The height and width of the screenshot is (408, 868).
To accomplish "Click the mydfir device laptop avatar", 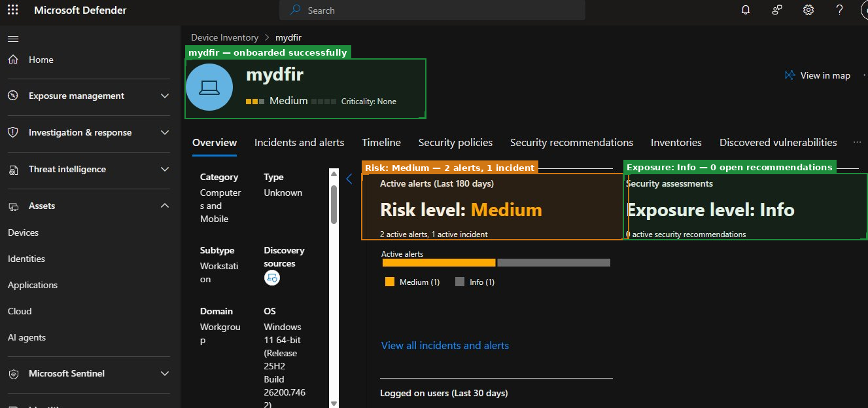I will point(209,86).
